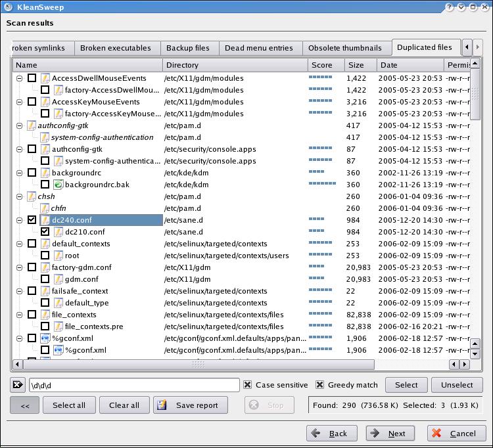Viewport: 493px width, 448px height.
Task: Click the file icon of dc210.conf
Action: [58, 232]
